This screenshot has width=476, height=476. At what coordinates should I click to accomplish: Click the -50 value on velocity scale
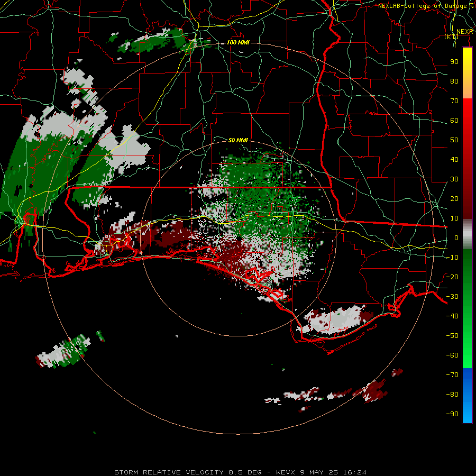click(452, 336)
